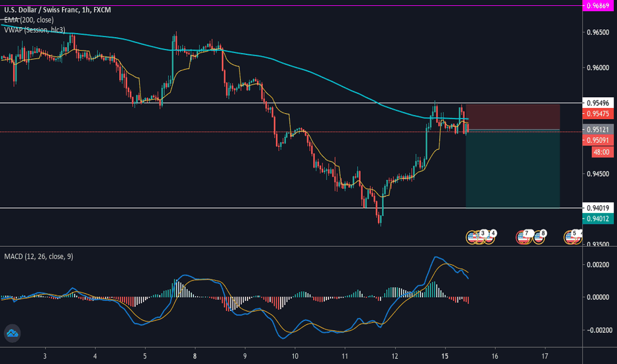Click date 3 on the time axis

pyautogui.click(x=45, y=356)
